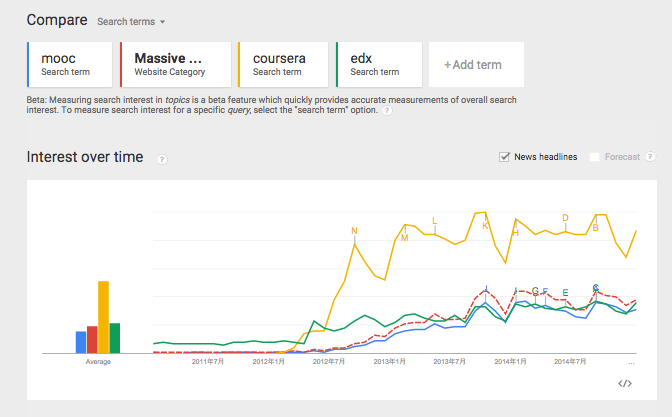The width and height of the screenshot is (672, 417).
Task: Click the +Add term button
Action: pos(476,64)
